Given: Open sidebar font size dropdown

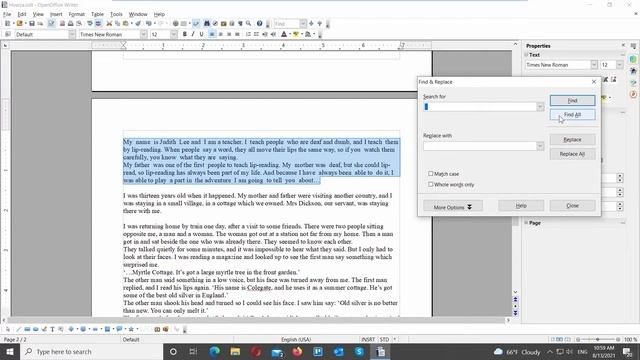Looking at the screenshot, I should tap(620, 64).
